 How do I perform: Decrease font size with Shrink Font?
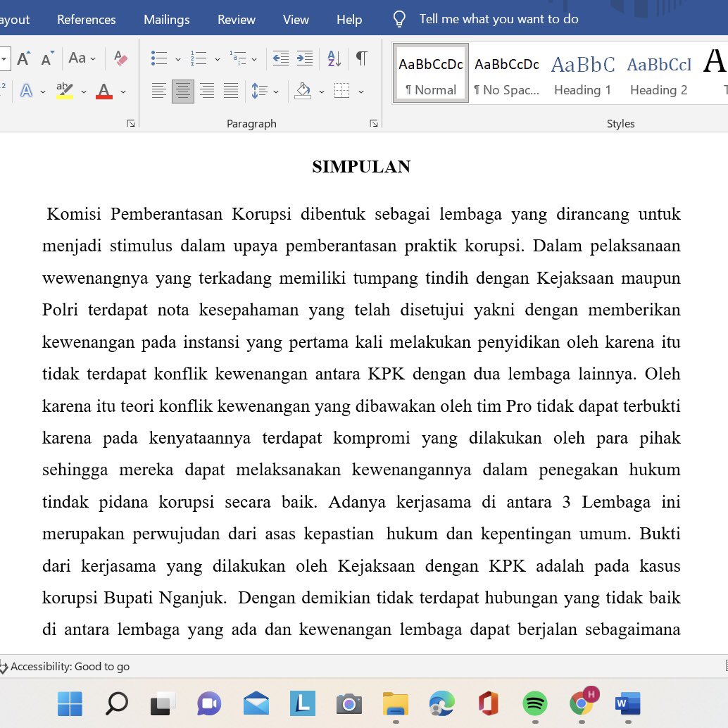[47, 58]
